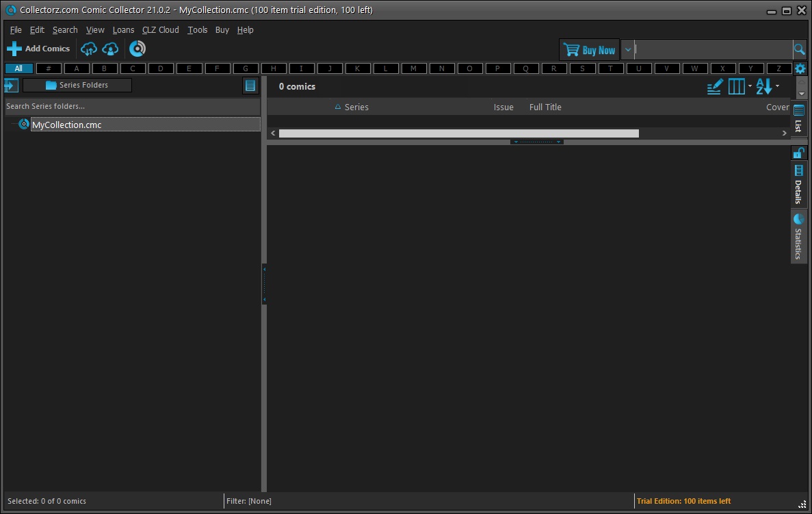This screenshot has height=514, width=812.
Task: Expand the quick search options dropdown
Action: pyautogui.click(x=627, y=50)
